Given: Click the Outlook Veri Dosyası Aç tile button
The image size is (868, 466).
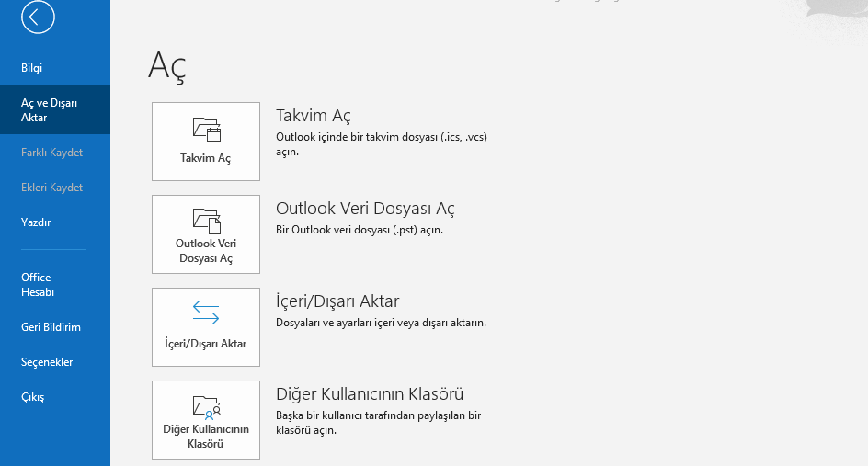Looking at the screenshot, I should pos(206,234).
